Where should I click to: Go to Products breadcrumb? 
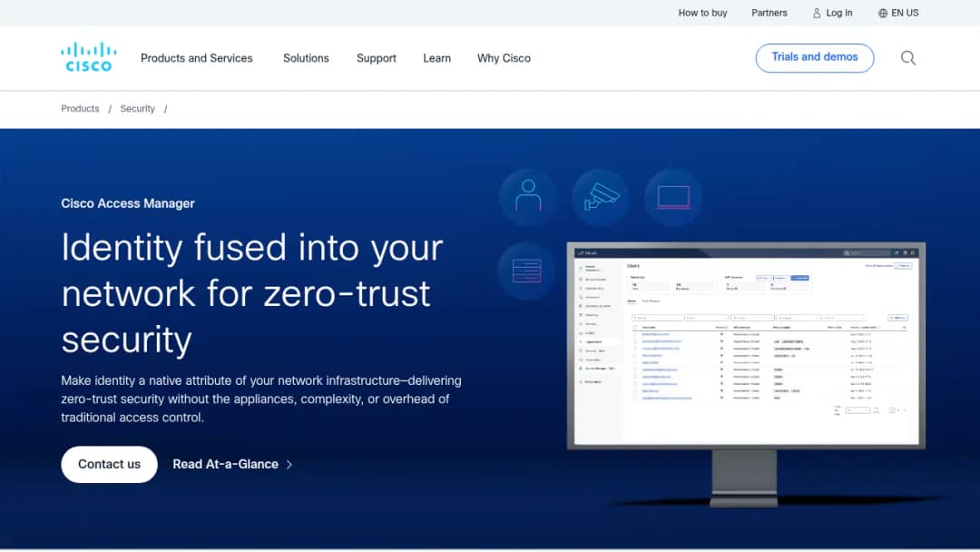[x=80, y=109]
